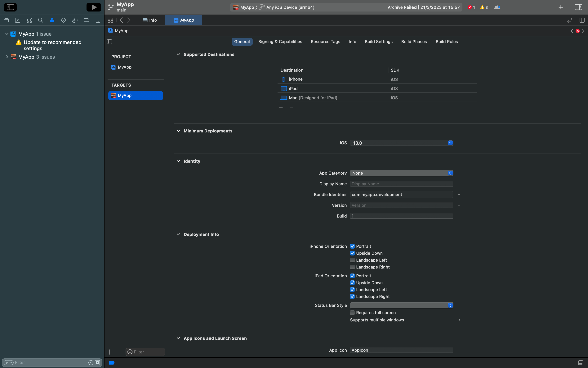Open the Breakpoint navigator
This screenshot has width=588, height=368.
pyautogui.click(x=87, y=20)
